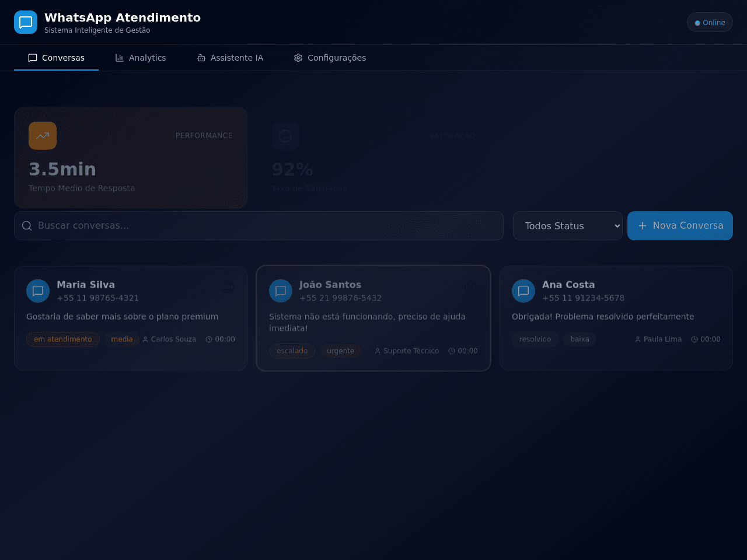747x560 pixels.
Task: Click the PERFORMANCE card label
Action: (204, 136)
